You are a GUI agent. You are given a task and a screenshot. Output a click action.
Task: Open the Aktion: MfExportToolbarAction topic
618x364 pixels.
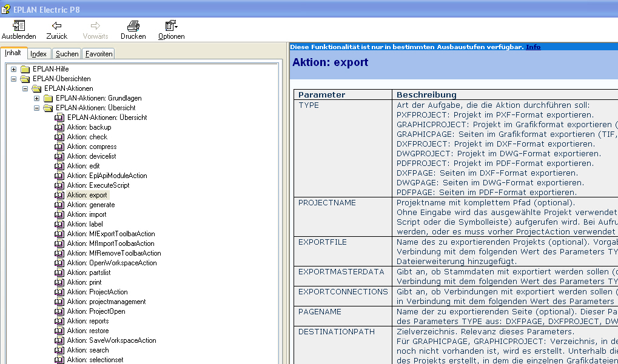[111, 234]
